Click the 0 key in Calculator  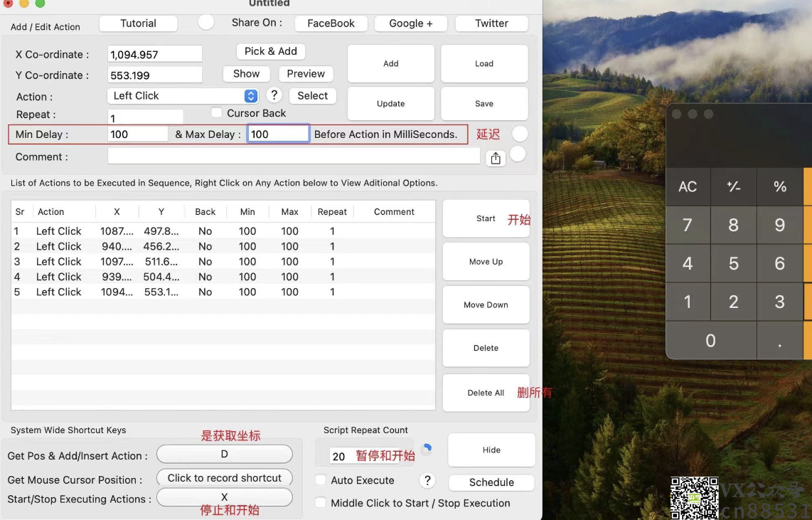point(711,340)
